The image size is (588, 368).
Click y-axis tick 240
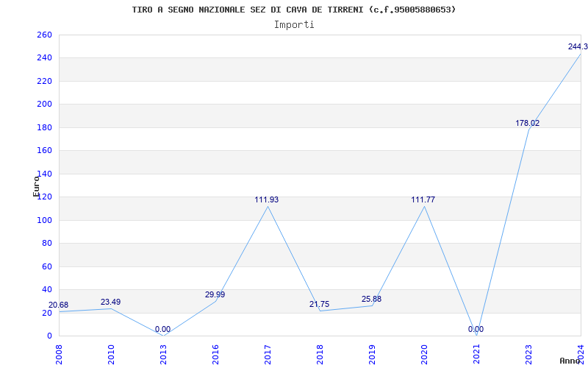44,58
